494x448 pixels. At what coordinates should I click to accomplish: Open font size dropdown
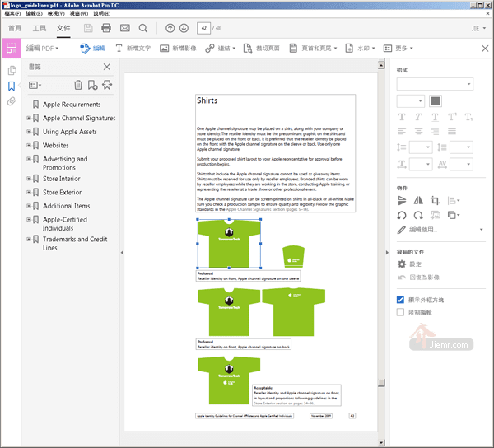coord(411,101)
